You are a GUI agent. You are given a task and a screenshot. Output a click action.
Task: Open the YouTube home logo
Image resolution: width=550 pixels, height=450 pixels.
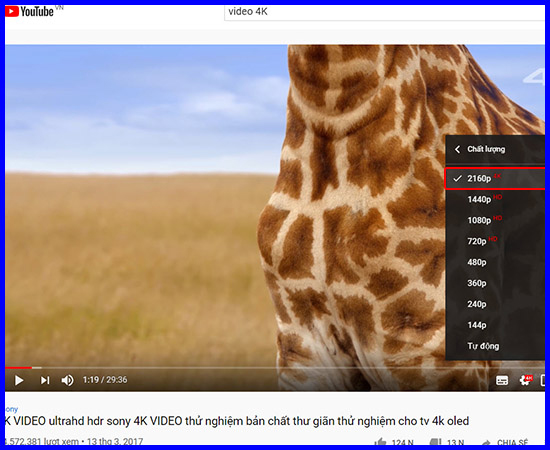coord(29,12)
